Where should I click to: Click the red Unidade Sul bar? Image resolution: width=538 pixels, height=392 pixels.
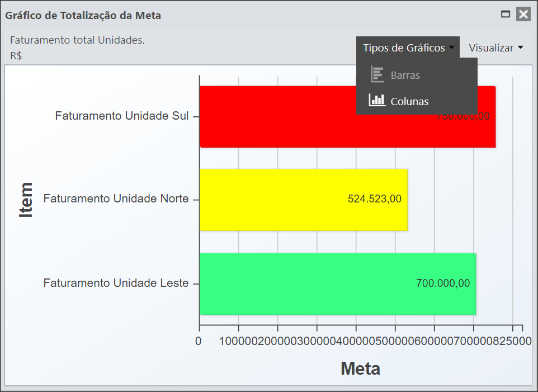click(x=347, y=117)
